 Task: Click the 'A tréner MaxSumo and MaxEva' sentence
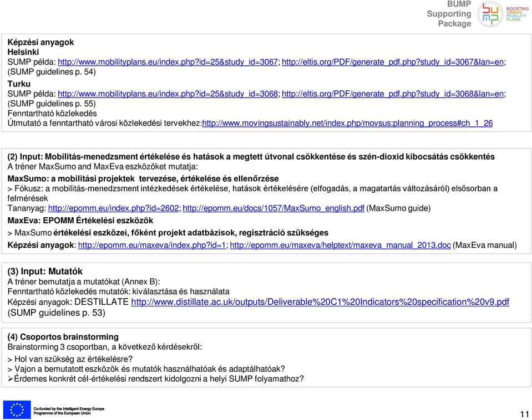[x=103, y=166]
